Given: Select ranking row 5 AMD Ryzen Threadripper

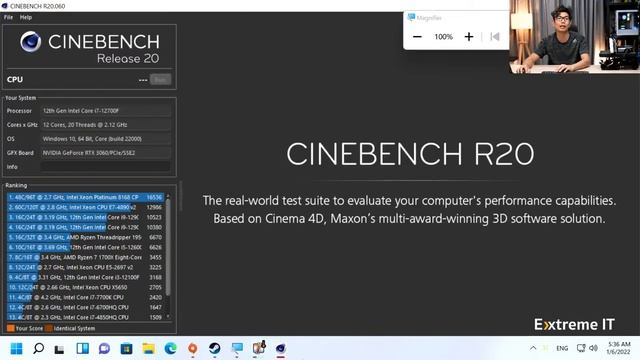Looking at the screenshot, I should pyautogui.click(x=85, y=237).
